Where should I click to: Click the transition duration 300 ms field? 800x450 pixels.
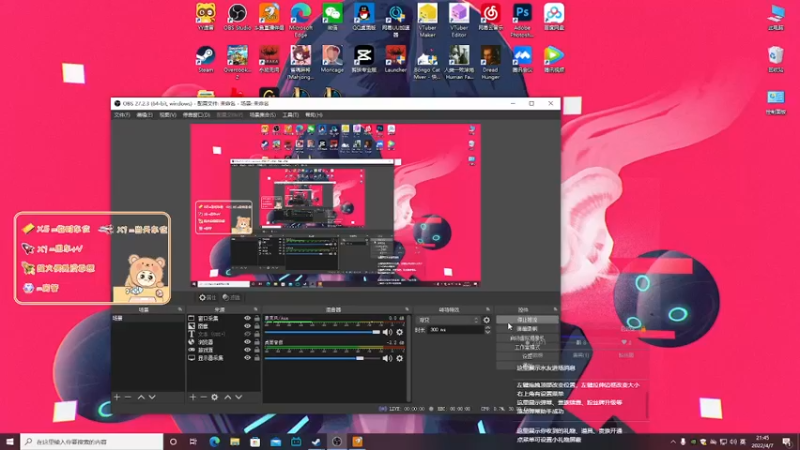[455, 330]
